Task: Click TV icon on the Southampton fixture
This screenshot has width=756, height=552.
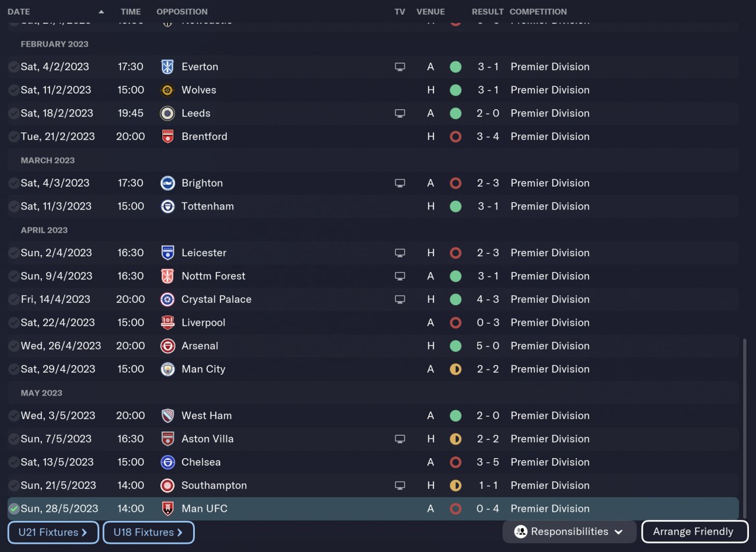Action: tap(400, 485)
